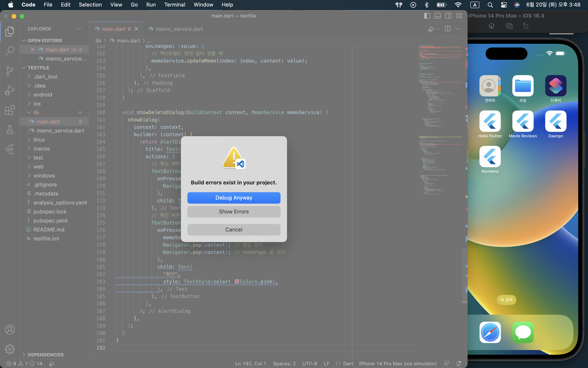This screenshot has width=588, height=368.
Task: Tap the simulator search pill
Action: pos(506,300)
